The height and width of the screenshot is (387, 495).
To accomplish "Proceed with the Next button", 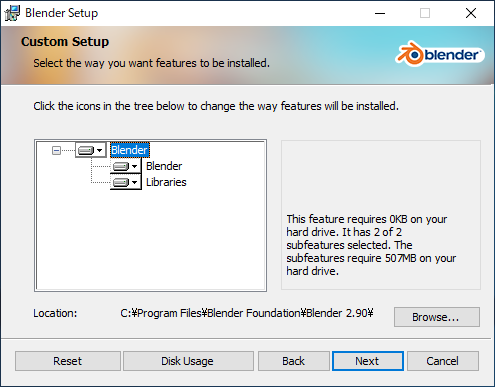I will 368,361.
